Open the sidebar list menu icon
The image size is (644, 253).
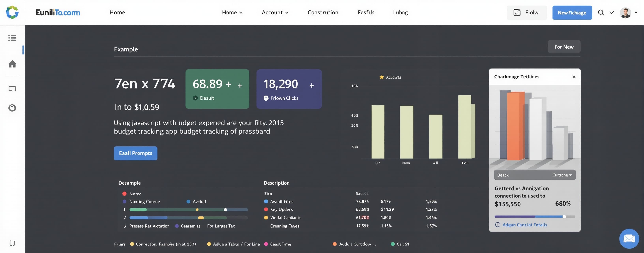tap(12, 38)
